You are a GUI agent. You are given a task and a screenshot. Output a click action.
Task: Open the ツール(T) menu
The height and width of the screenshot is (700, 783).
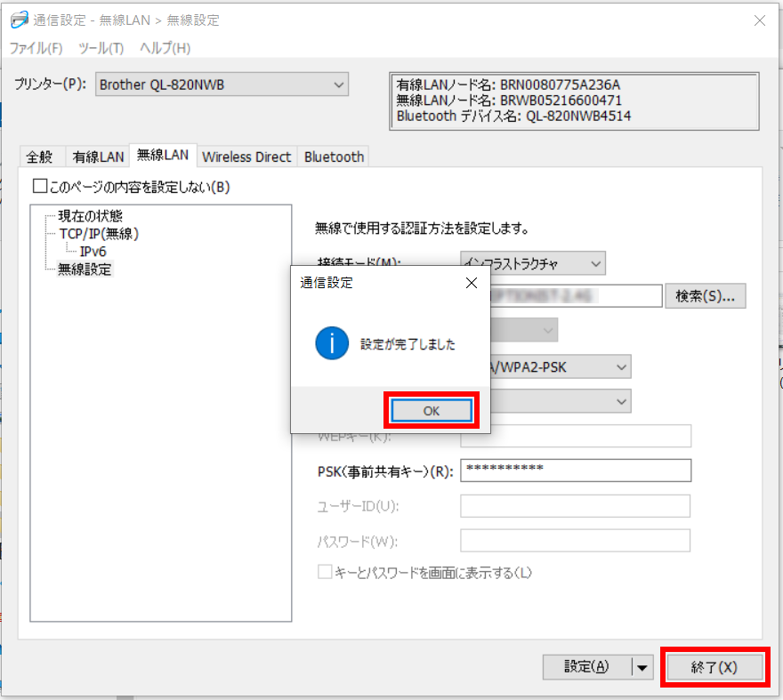(x=101, y=48)
